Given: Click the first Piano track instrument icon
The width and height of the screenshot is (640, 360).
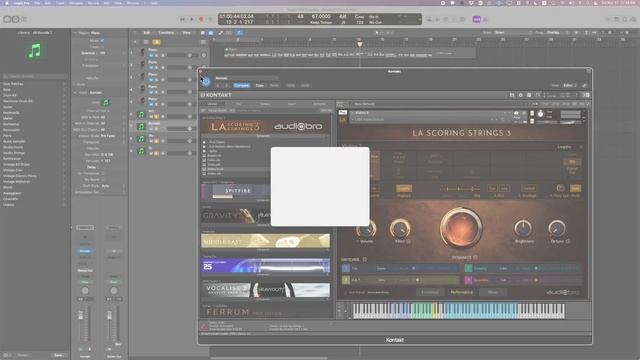Looking at the screenshot, I should 142,52.
